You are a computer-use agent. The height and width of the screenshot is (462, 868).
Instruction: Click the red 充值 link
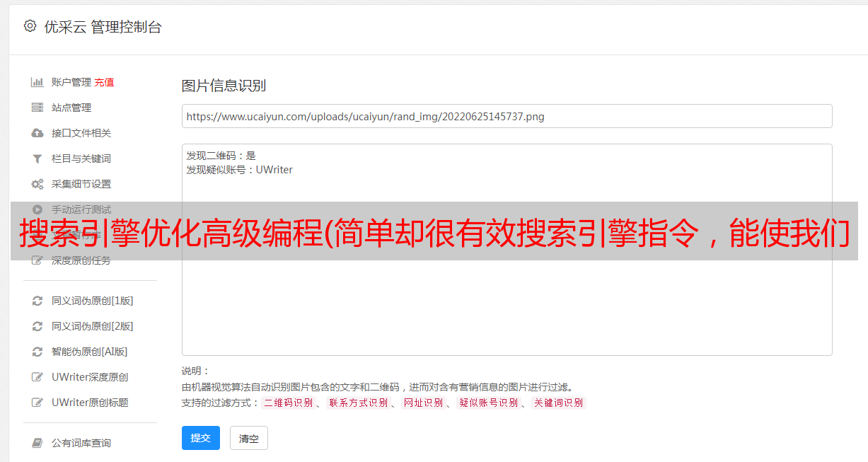coord(104,82)
